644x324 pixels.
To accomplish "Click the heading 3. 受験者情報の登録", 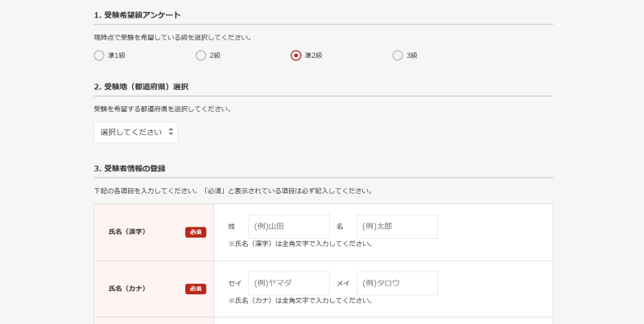I will point(130,169).
